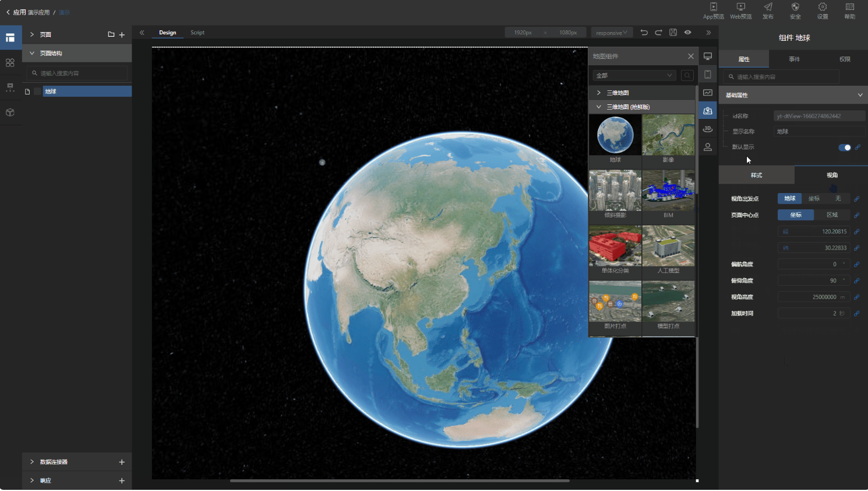Select the 3D component category icon
Viewport: 868px width, 491px height.
click(x=708, y=129)
